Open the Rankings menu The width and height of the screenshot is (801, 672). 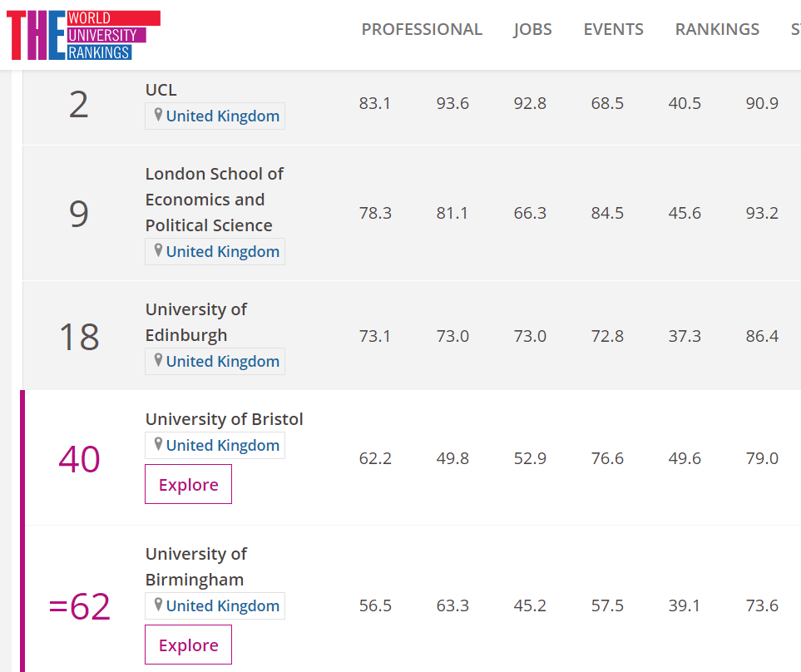[x=717, y=29]
